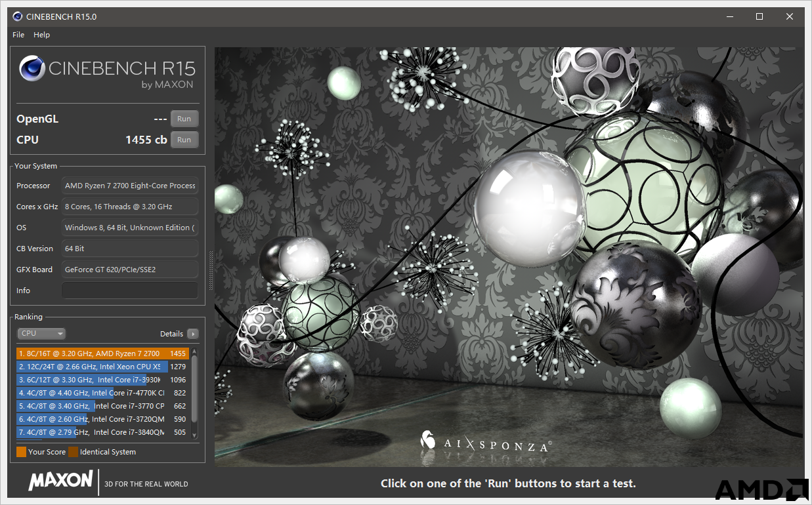Select ranking row 4, Intel Core i7-4770K
This screenshot has width=812, height=505.
(x=102, y=393)
